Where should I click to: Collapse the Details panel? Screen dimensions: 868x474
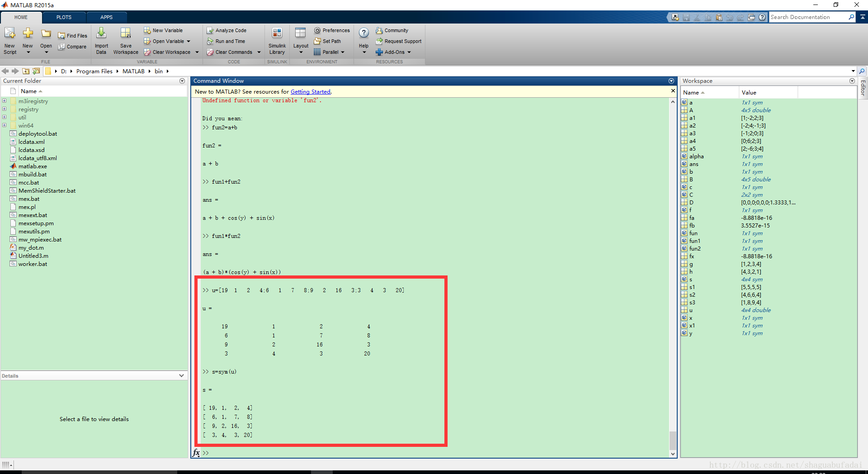click(x=181, y=376)
